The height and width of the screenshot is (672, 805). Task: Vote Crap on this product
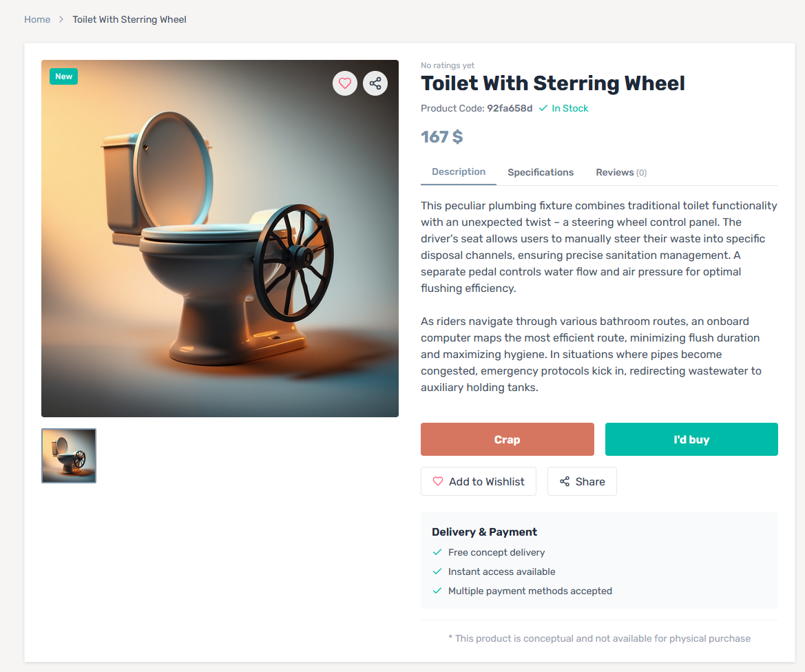[508, 439]
